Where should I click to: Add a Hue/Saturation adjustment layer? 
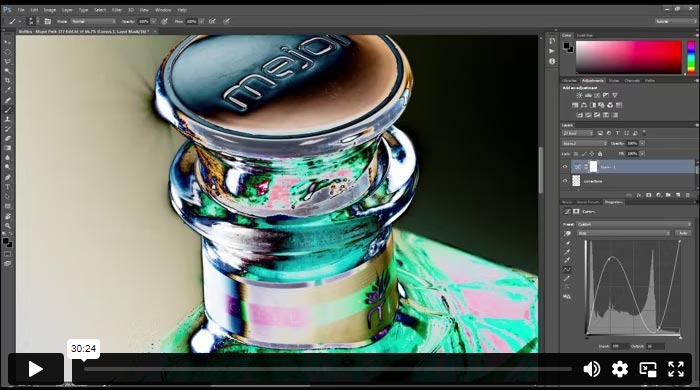575,105
